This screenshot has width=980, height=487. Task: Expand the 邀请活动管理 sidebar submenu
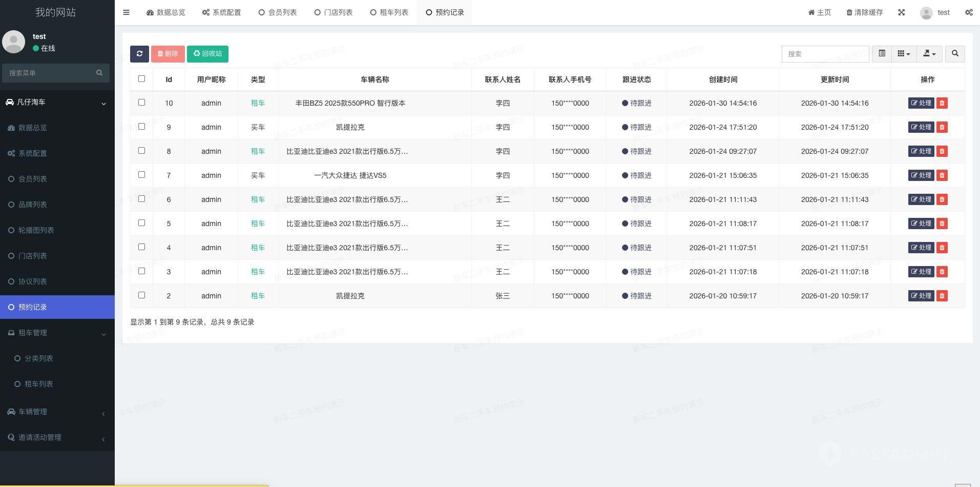57,437
